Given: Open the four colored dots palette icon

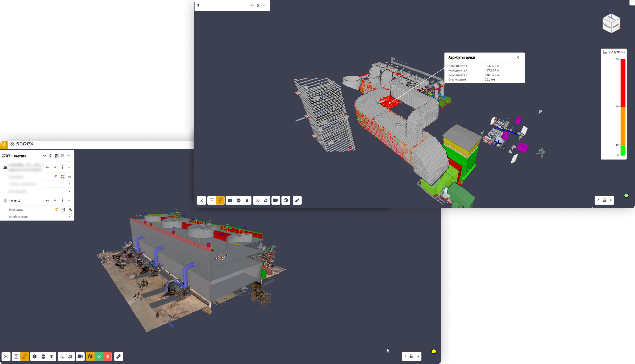Looking at the screenshot, I should [x=63, y=177].
